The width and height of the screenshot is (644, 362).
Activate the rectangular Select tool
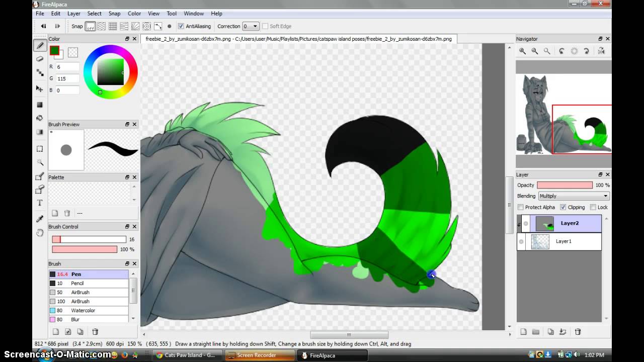point(40,149)
